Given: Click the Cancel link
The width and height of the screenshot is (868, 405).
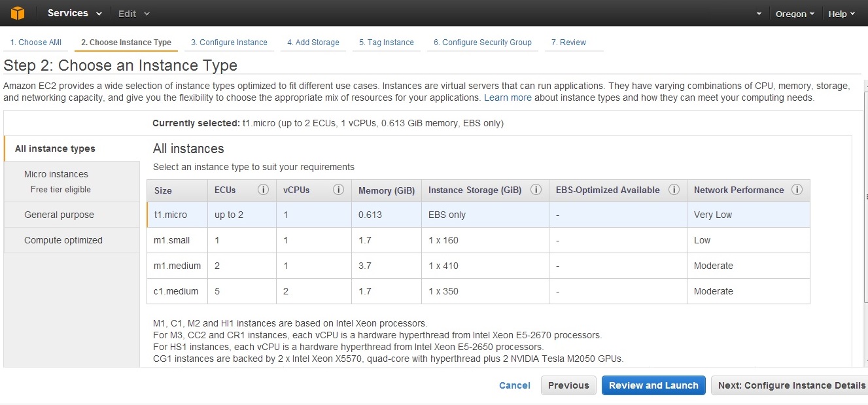Looking at the screenshot, I should pyautogui.click(x=515, y=385).
